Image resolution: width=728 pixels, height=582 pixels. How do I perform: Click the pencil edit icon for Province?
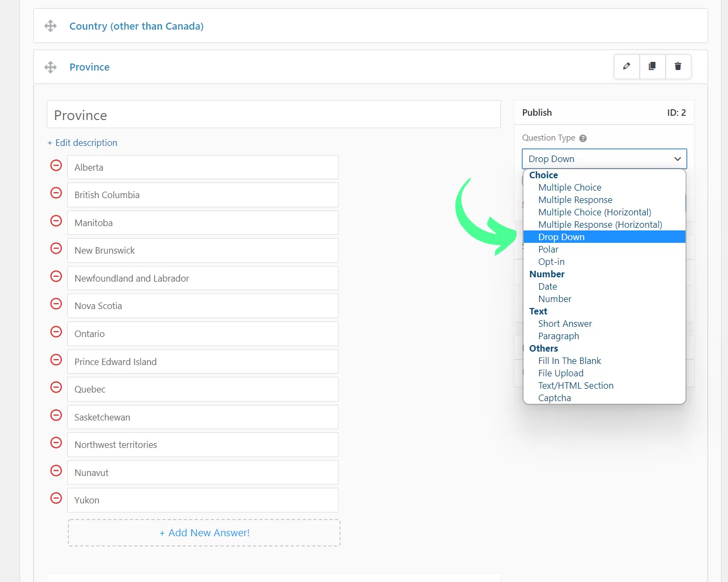click(x=627, y=67)
